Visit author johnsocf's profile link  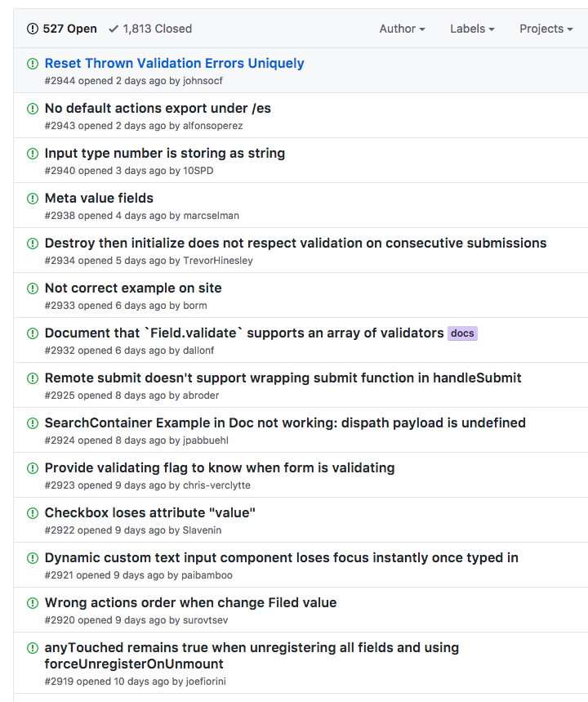click(x=203, y=81)
